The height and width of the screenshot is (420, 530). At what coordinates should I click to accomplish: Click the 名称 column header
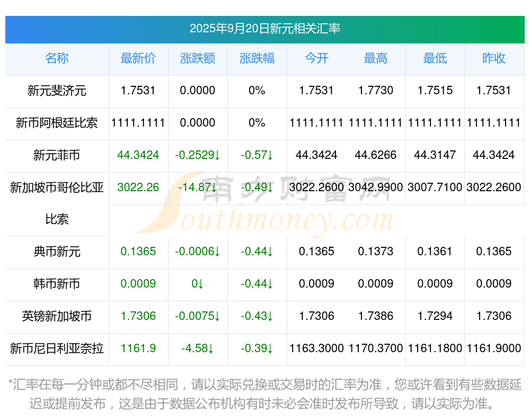tap(57, 58)
